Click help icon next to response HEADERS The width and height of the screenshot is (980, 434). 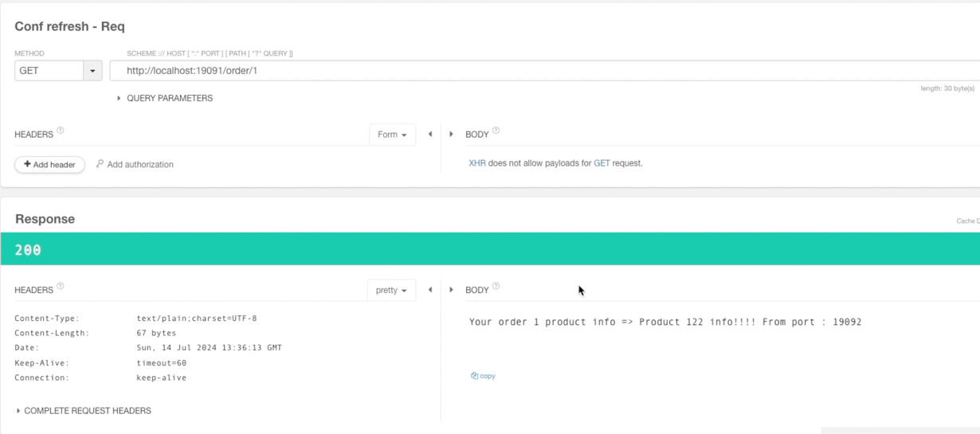(61, 287)
